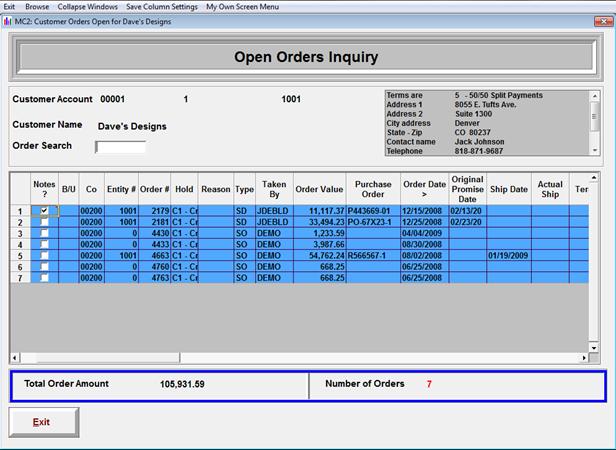Click the orders grid scroll up arrow
616x450 pixels.
(x=594, y=178)
